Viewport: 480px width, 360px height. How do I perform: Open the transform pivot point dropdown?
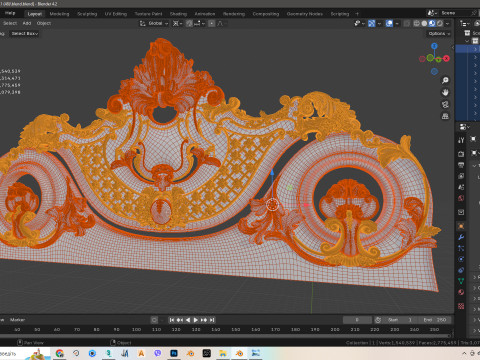[177, 23]
